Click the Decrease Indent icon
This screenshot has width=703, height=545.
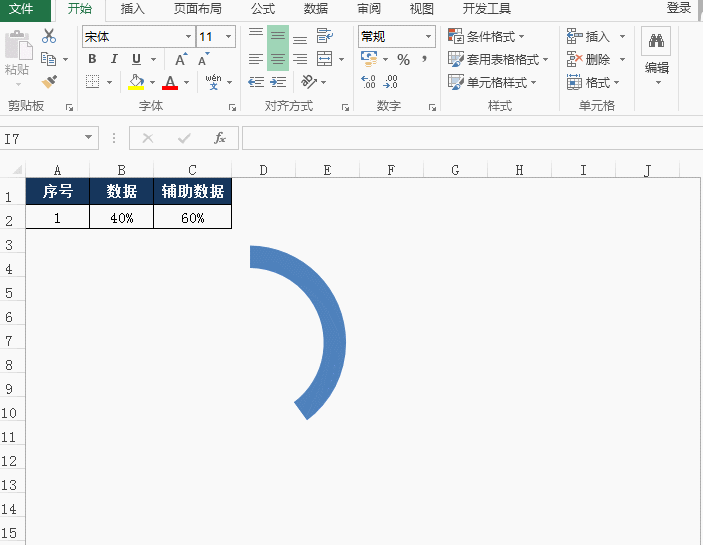point(256,82)
